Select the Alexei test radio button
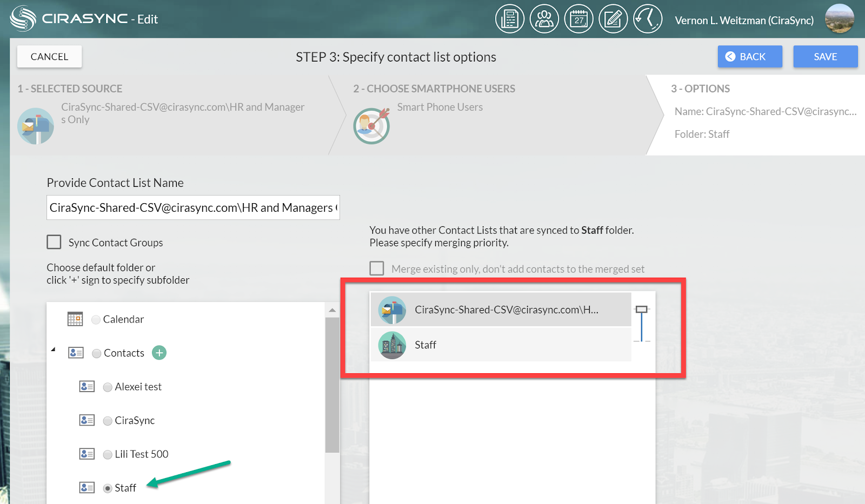Viewport: 865px width, 504px height. coord(108,387)
